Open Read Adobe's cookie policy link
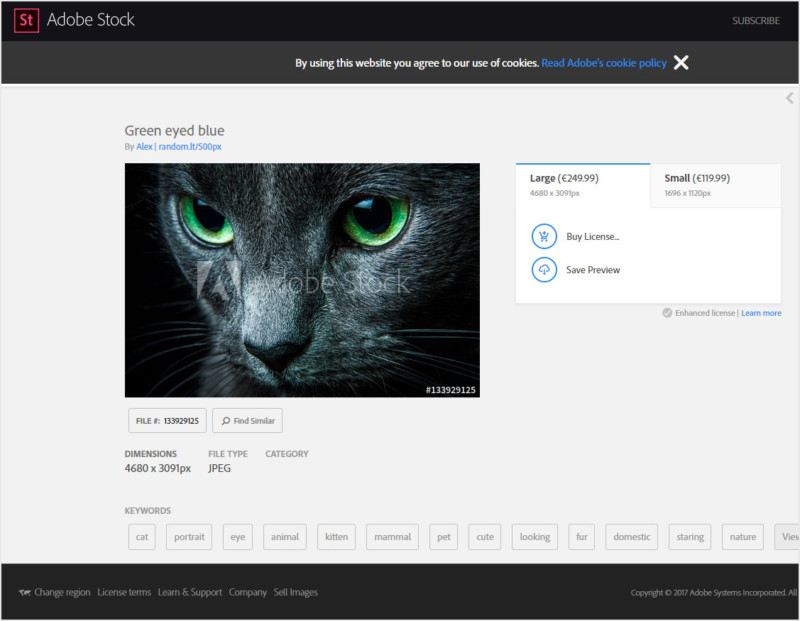The image size is (800, 621). tap(604, 63)
